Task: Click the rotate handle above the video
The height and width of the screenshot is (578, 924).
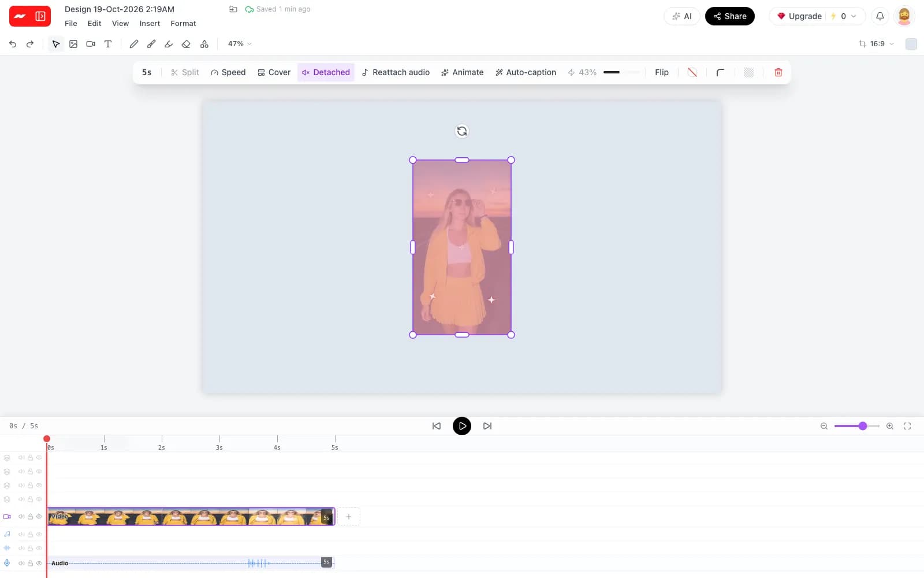Action: tap(462, 131)
